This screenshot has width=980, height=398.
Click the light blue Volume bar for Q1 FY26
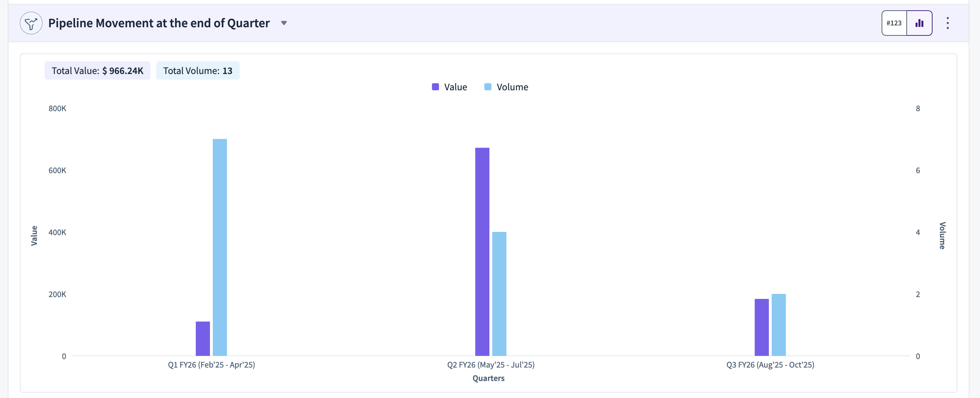tap(220, 247)
